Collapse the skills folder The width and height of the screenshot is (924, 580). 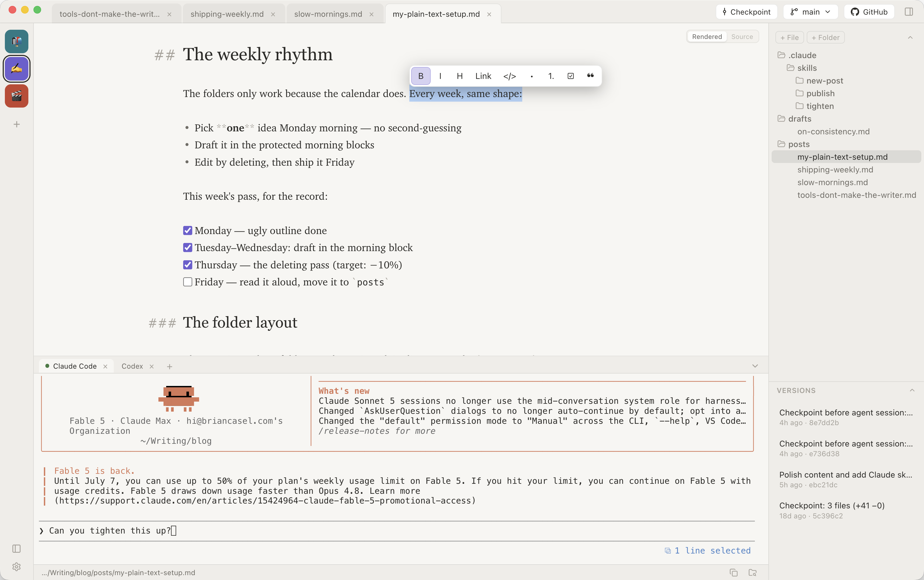pyautogui.click(x=802, y=68)
